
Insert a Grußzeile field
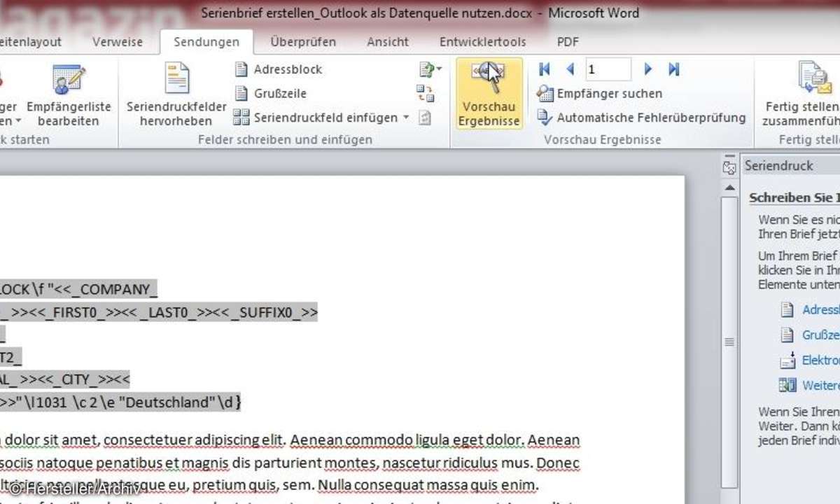[270, 93]
